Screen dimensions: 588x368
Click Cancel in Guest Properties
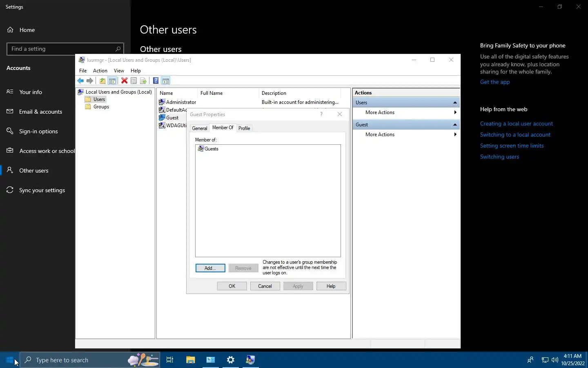pyautogui.click(x=265, y=286)
